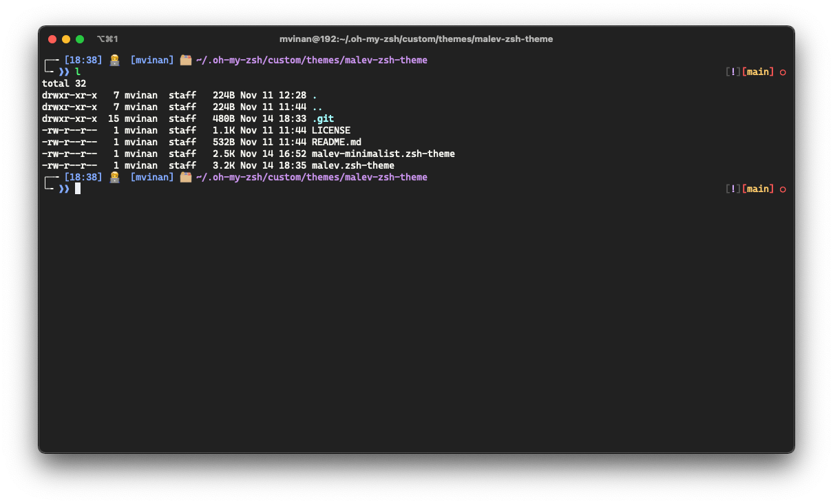The width and height of the screenshot is (833, 504).
Task: Select the README.md file name
Action: click(335, 142)
